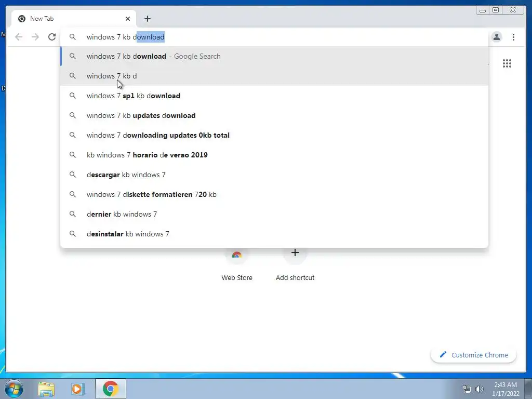Select 'desinstalar kb windows 7' suggestion

click(274, 234)
